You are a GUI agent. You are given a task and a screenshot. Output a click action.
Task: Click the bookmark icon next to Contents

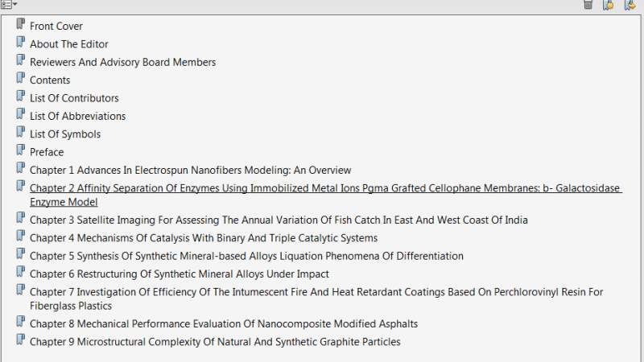[21, 79]
